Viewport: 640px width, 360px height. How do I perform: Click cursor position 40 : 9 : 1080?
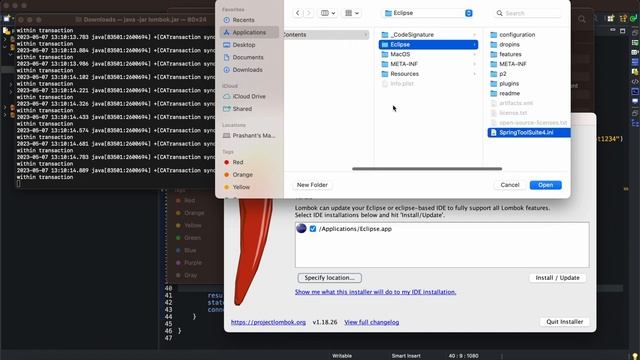tap(463, 356)
